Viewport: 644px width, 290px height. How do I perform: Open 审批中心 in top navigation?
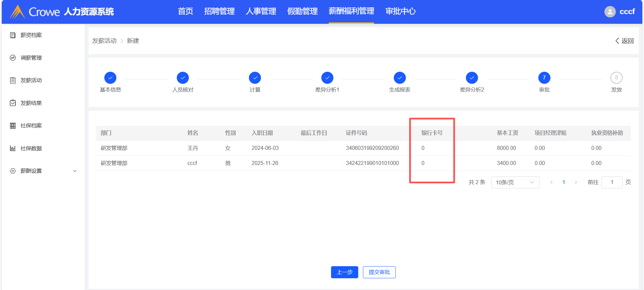click(400, 11)
